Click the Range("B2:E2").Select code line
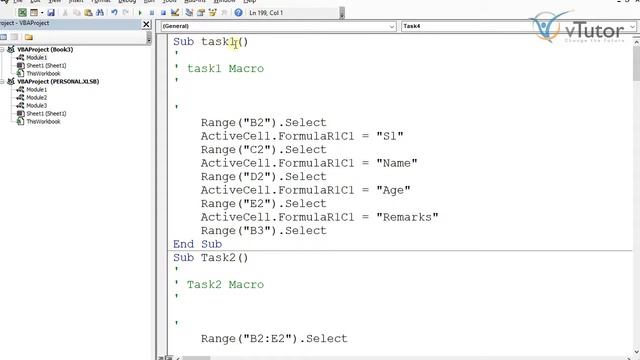 [x=274, y=339]
